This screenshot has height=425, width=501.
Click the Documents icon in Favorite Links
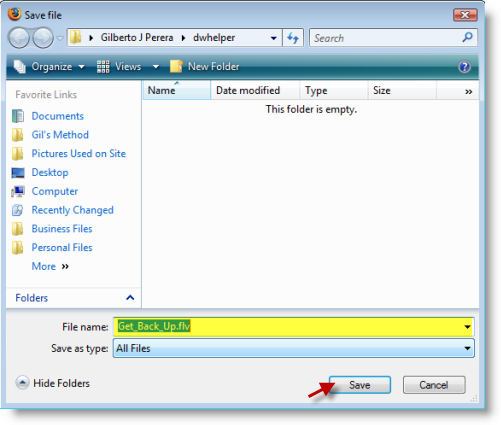tap(18, 116)
